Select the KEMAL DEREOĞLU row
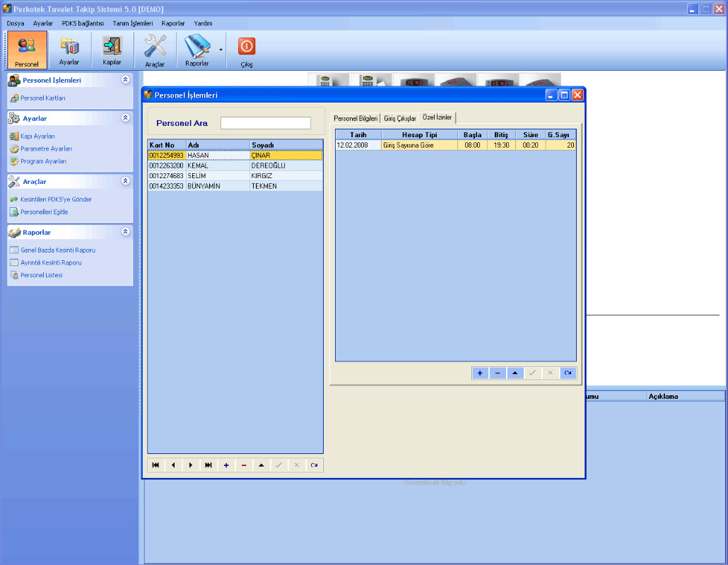Viewport: 728px width, 565px height. coord(235,165)
